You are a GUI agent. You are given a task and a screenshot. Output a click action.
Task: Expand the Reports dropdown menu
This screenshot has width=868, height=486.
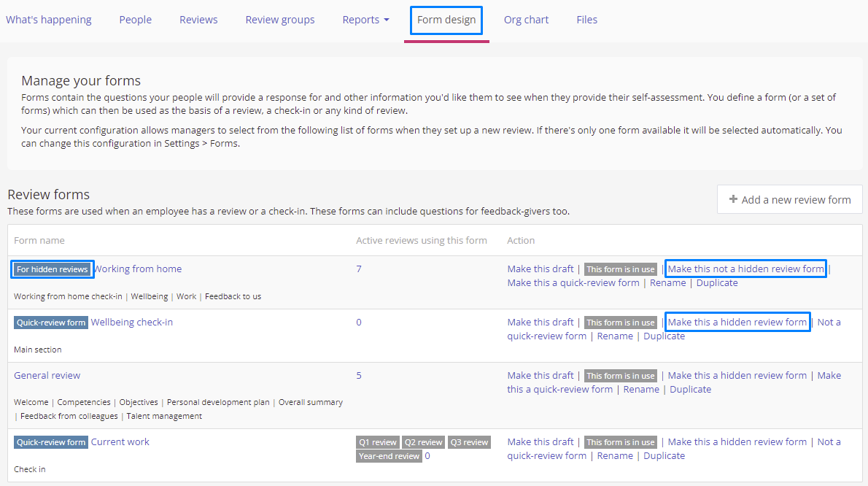[x=366, y=20]
